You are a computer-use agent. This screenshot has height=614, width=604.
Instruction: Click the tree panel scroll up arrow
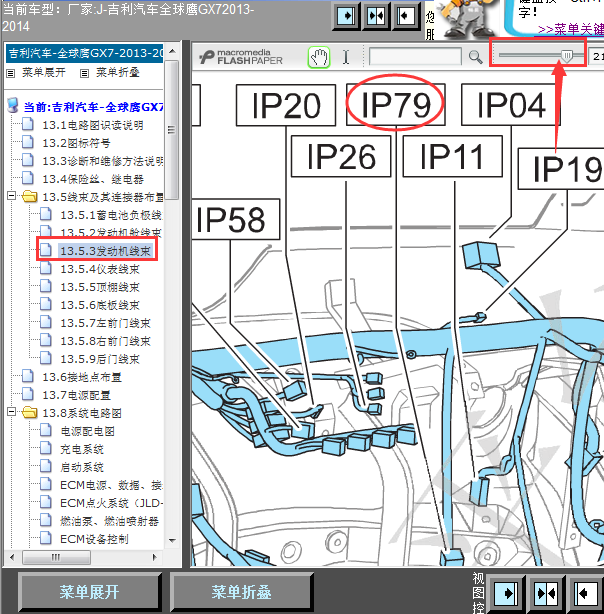(172, 51)
